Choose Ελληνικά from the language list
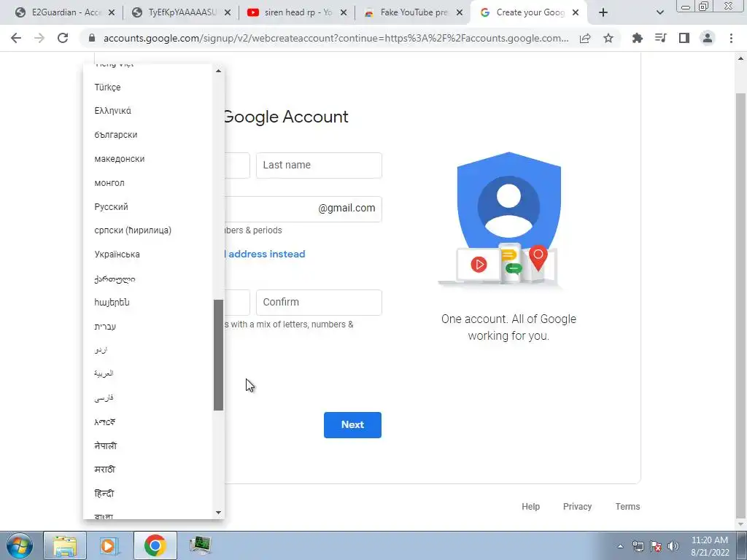 point(147,111)
